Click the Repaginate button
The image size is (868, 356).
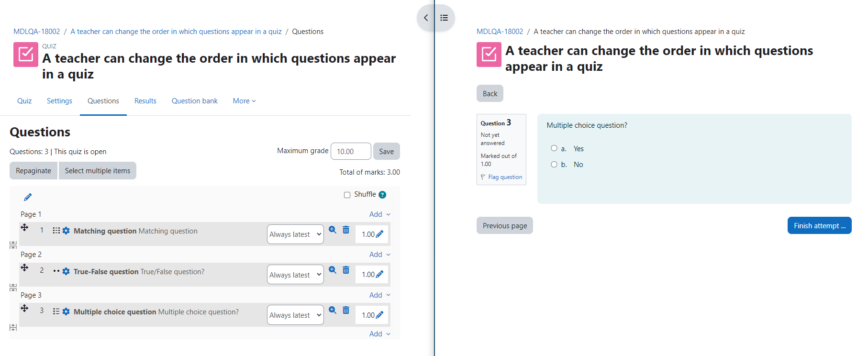(33, 171)
